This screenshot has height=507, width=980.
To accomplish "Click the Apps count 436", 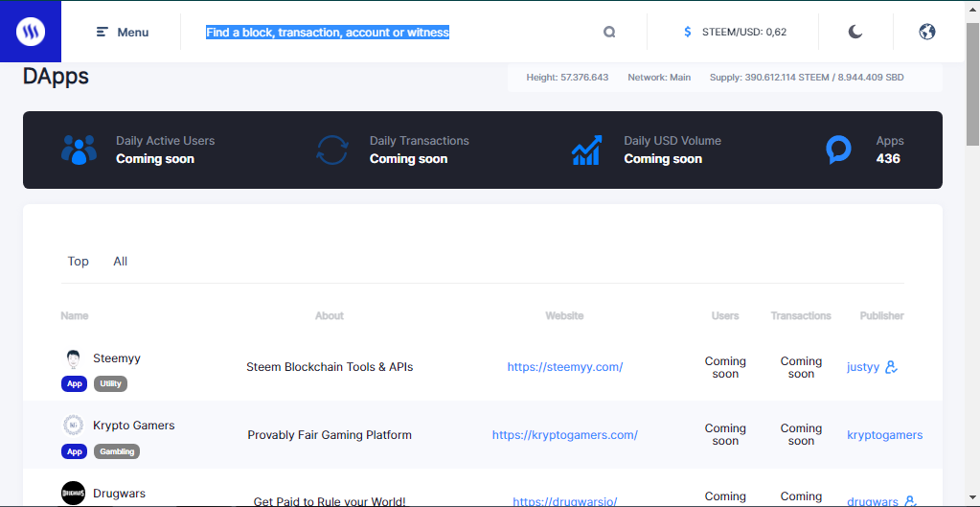I will coord(888,159).
